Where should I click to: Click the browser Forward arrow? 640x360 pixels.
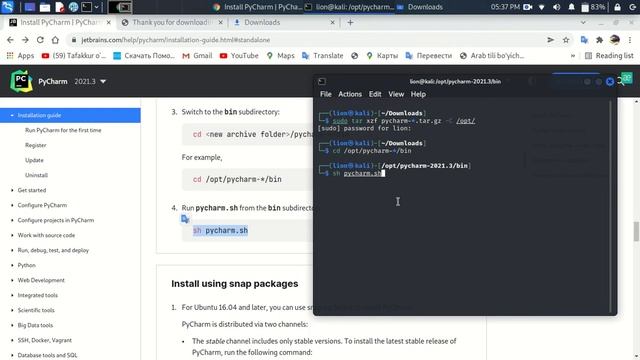25,40
